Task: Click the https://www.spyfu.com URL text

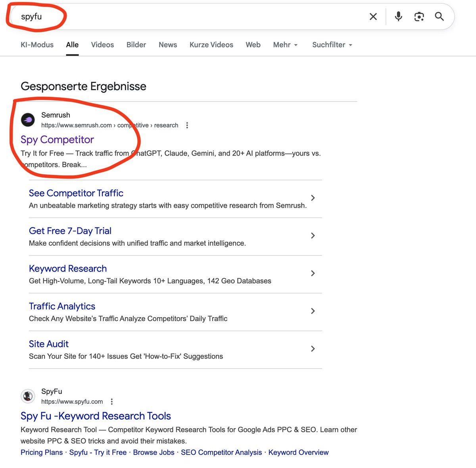Action: click(x=72, y=402)
